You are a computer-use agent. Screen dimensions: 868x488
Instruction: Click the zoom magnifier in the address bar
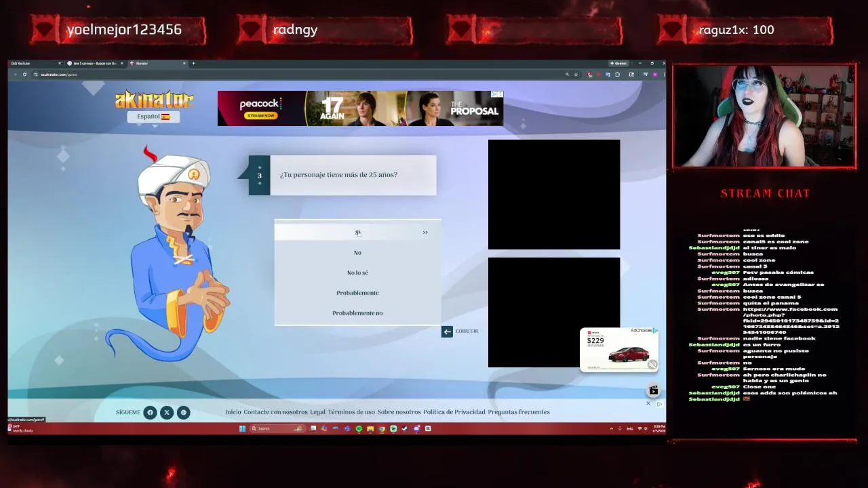click(568, 75)
